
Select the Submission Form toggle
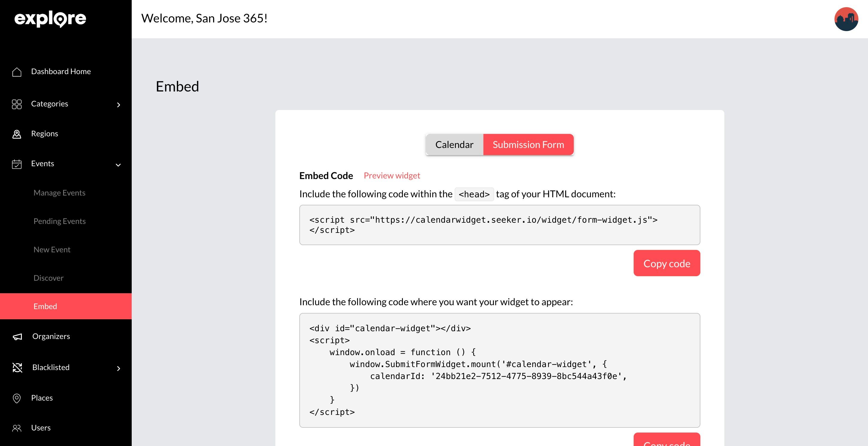pos(528,145)
